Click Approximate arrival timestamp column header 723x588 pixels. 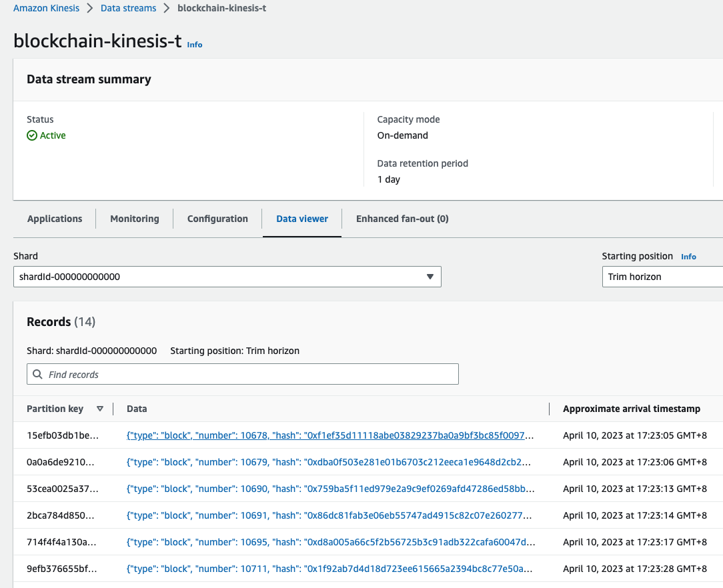631,409
